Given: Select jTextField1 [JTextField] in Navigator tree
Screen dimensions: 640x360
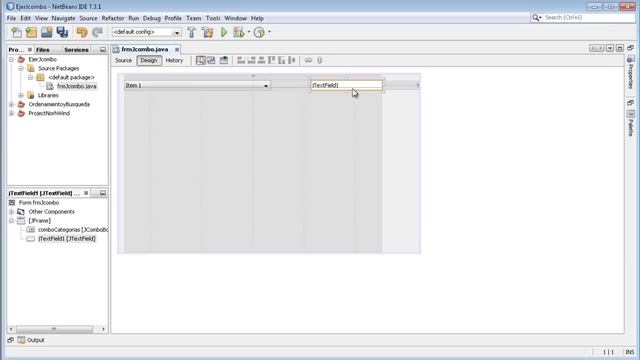Looking at the screenshot, I should click(67, 239).
